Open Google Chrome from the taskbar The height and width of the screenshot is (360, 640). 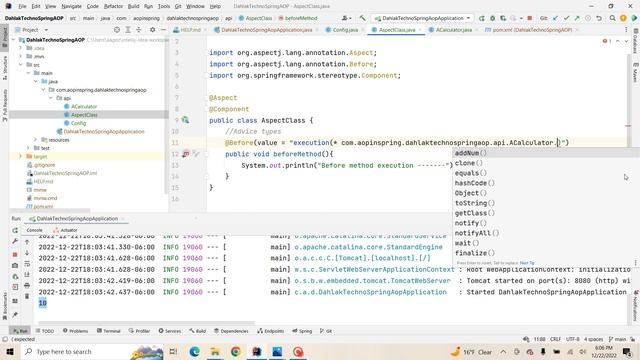(x=236, y=352)
